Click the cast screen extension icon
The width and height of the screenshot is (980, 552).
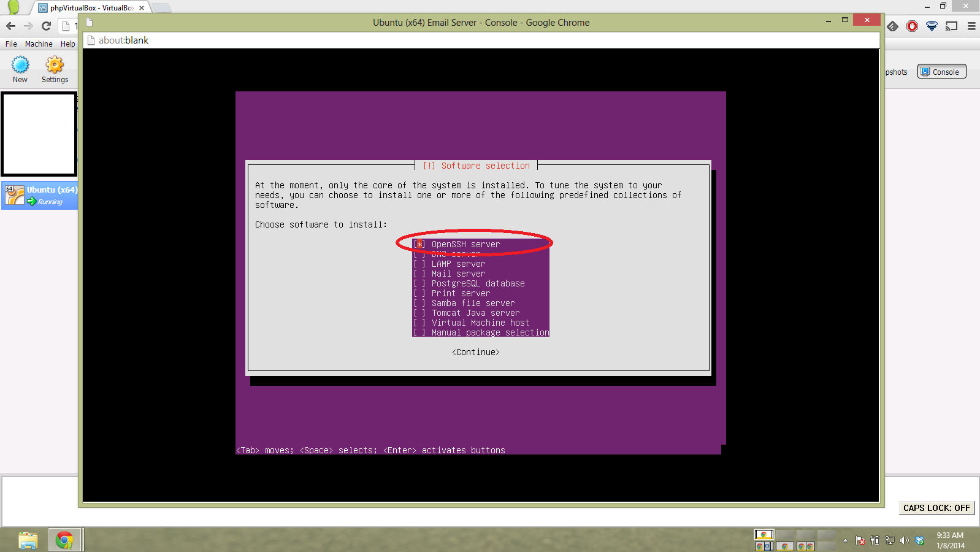pos(951,26)
